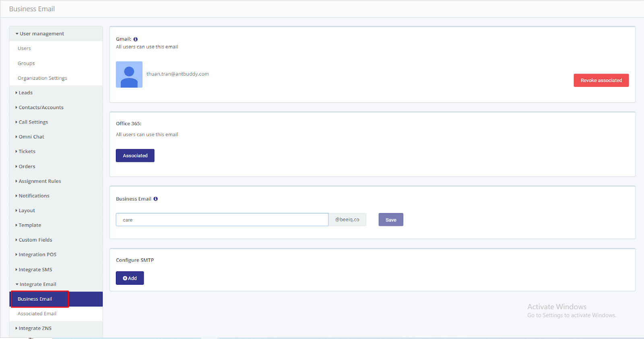Open the Users page
Image resolution: width=644 pixels, height=339 pixels.
[56, 48]
